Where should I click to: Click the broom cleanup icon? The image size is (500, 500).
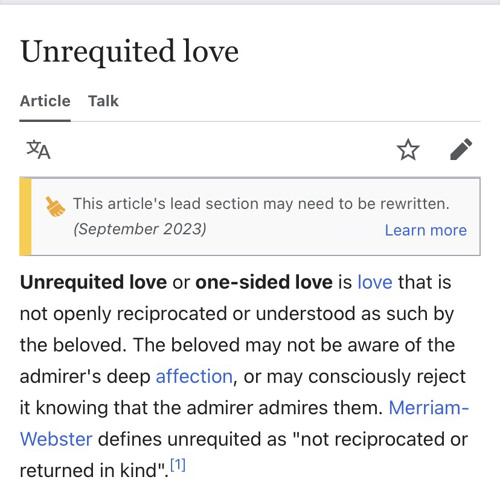55,207
